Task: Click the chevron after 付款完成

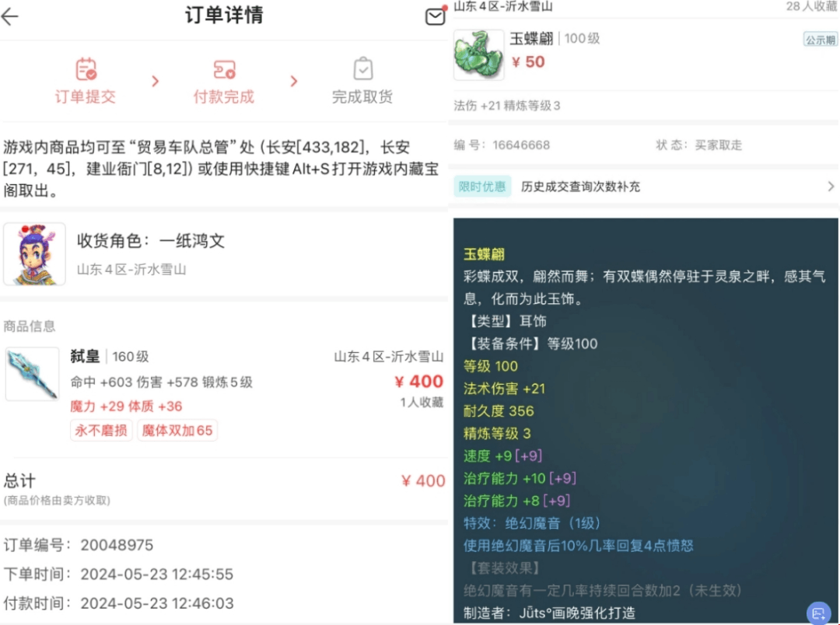Action: [293, 82]
